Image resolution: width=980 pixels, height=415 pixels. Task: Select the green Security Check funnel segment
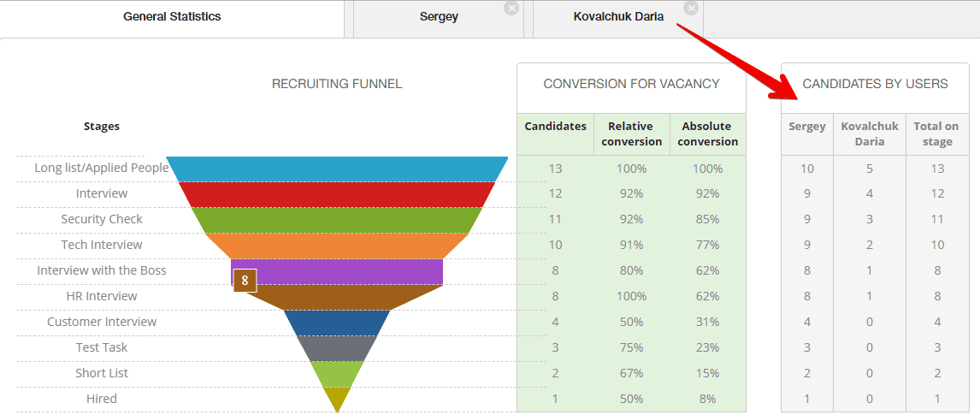pyautogui.click(x=337, y=220)
